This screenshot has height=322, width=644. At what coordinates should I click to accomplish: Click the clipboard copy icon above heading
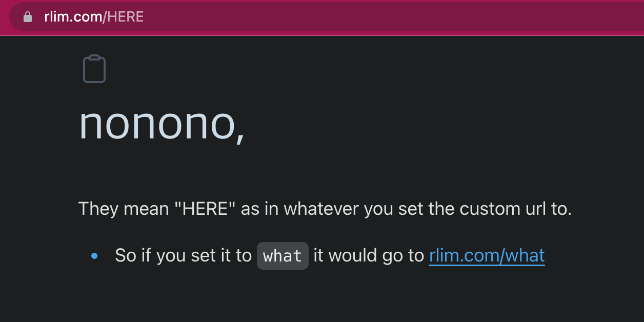pyautogui.click(x=94, y=69)
